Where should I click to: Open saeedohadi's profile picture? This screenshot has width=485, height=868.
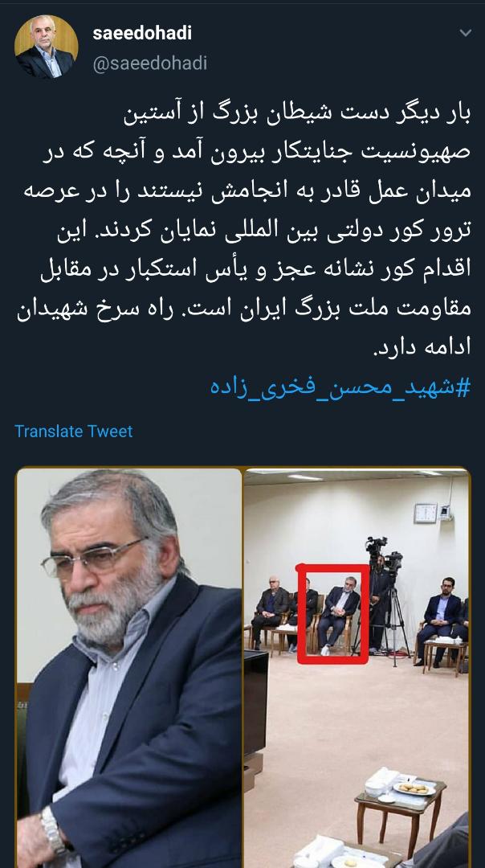point(46,47)
